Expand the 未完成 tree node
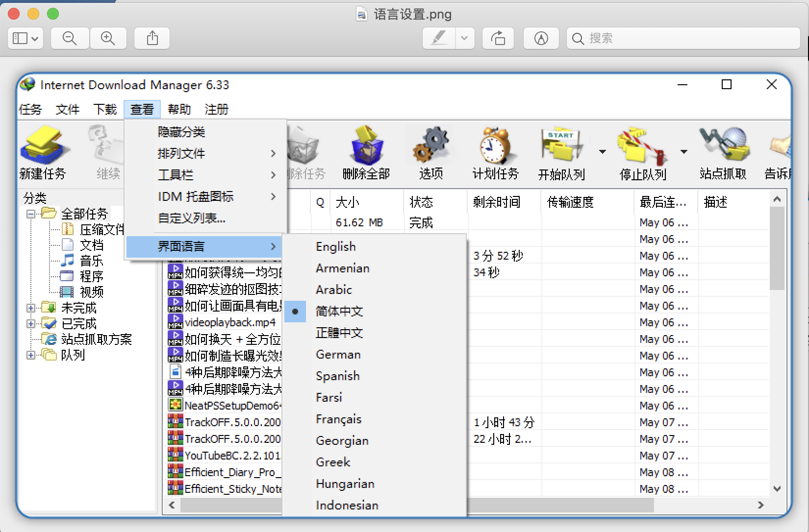 click(x=31, y=308)
